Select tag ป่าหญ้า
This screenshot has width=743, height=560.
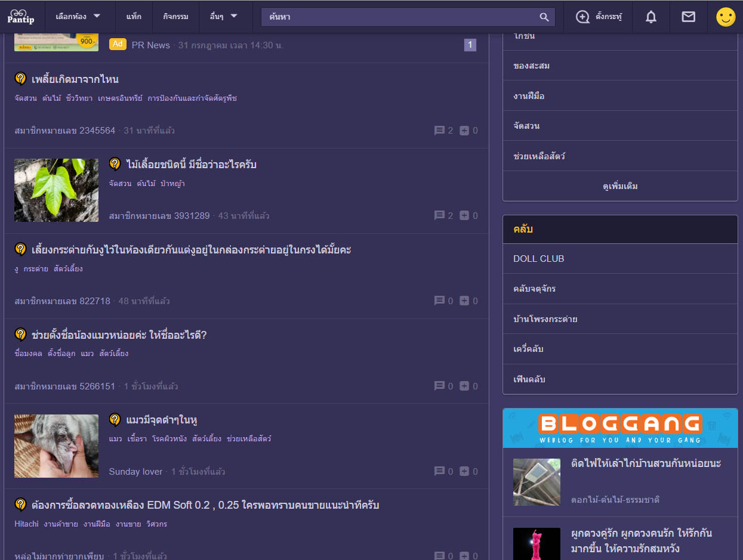click(x=173, y=184)
